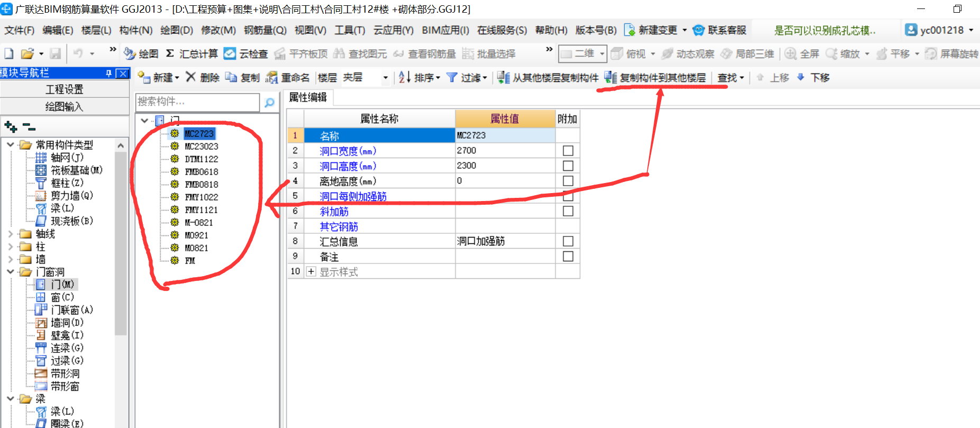Expand all nodes with plus icon
This screenshot has width=980, height=428.
point(11,126)
